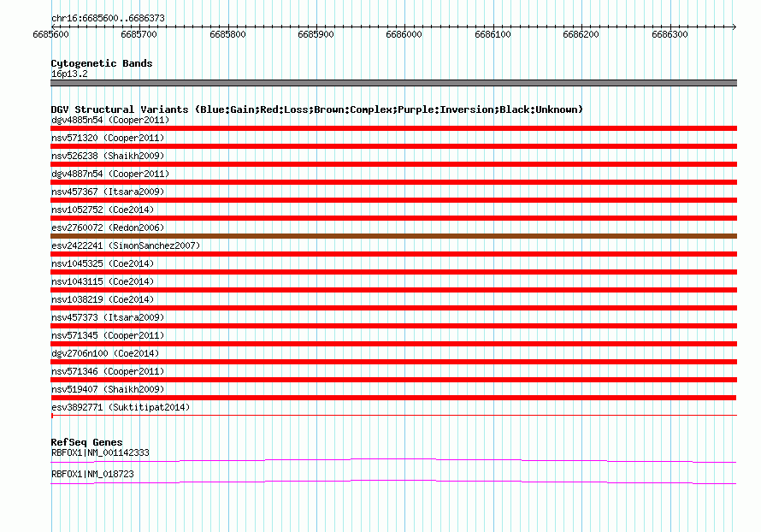Viewport: 761px width, 532px height.
Task: Open transcript RBFOX1|NM_018723
Action: 92,474
